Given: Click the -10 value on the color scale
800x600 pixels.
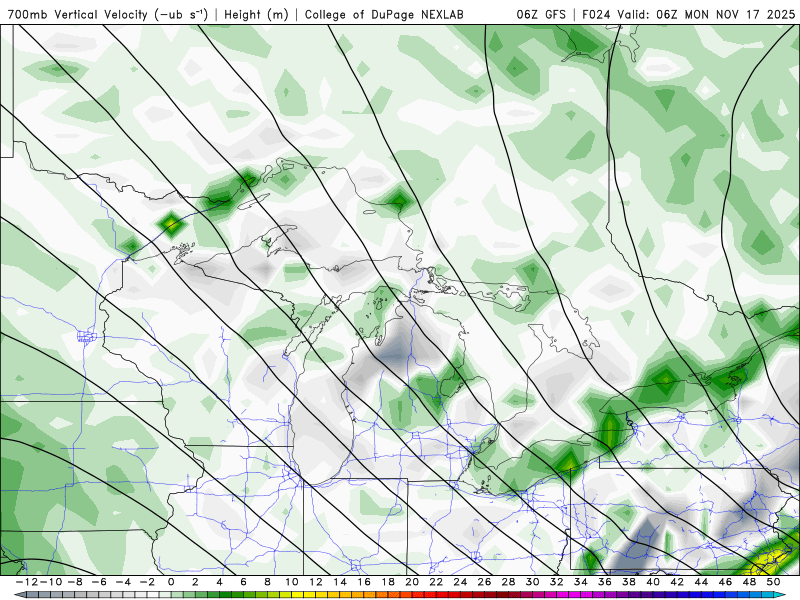Looking at the screenshot, I should point(51,582).
